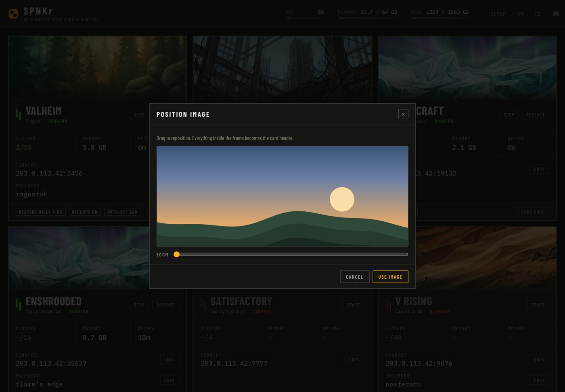Open Setup in the top bar
The width and height of the screenshot is (565, 392).
point(498,14)
